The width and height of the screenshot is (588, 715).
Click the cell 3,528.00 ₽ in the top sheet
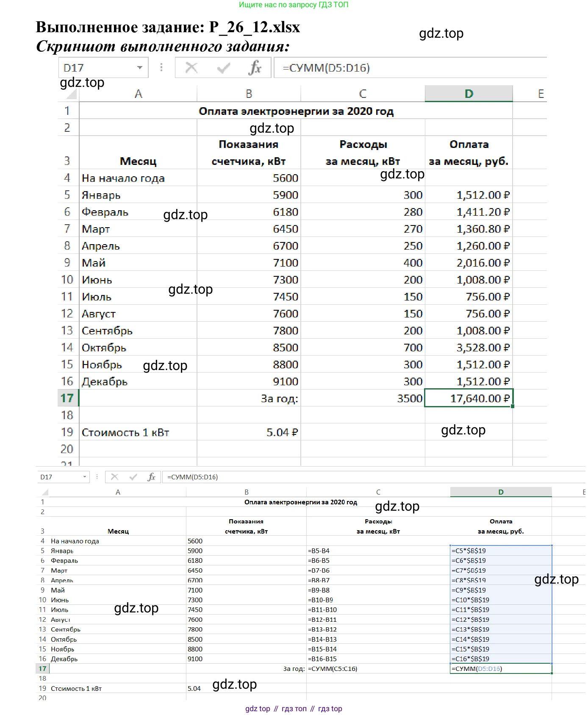469,348
